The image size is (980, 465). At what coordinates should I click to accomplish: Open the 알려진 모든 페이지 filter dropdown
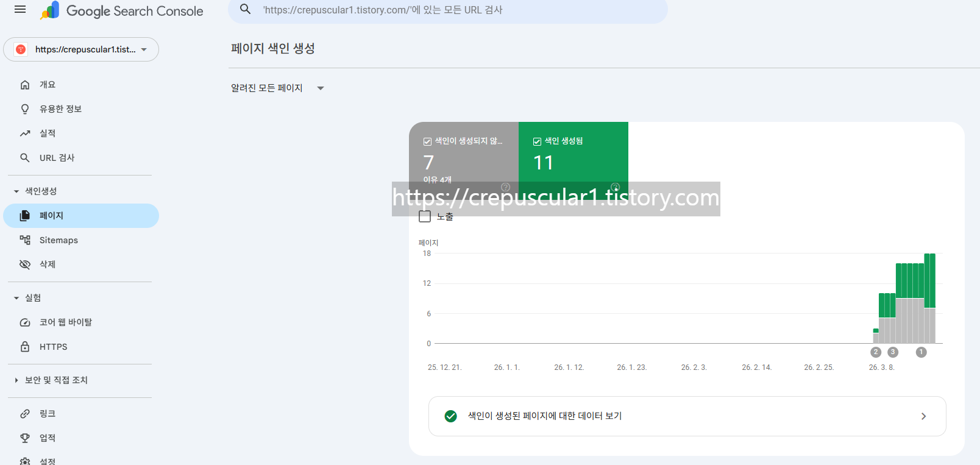click(x=277, y=88)
